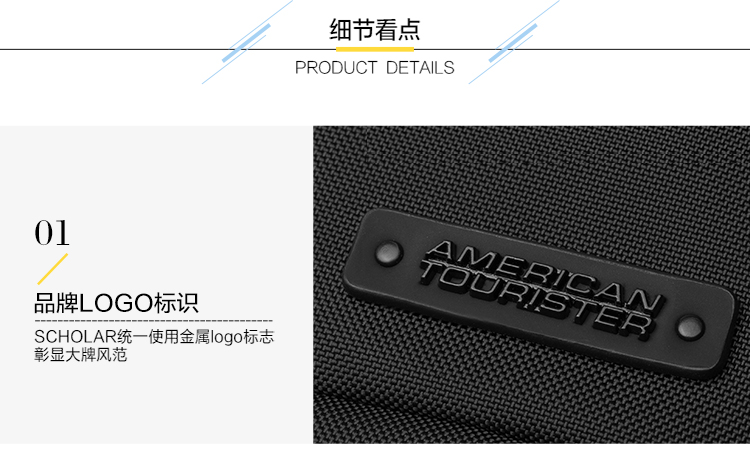This screenshot has height=450, width=750.
Task: Click the 细节看点 section heading
Action: (x=375, y=30)
